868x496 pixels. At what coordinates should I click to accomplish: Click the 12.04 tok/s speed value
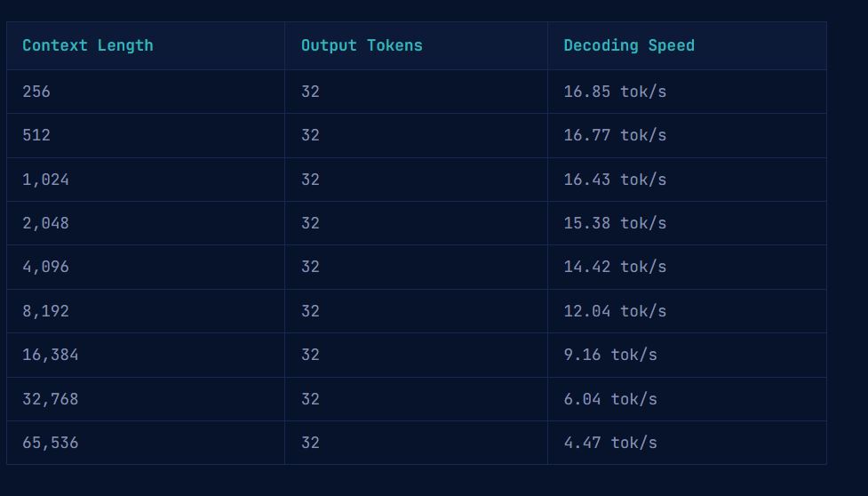615,311
